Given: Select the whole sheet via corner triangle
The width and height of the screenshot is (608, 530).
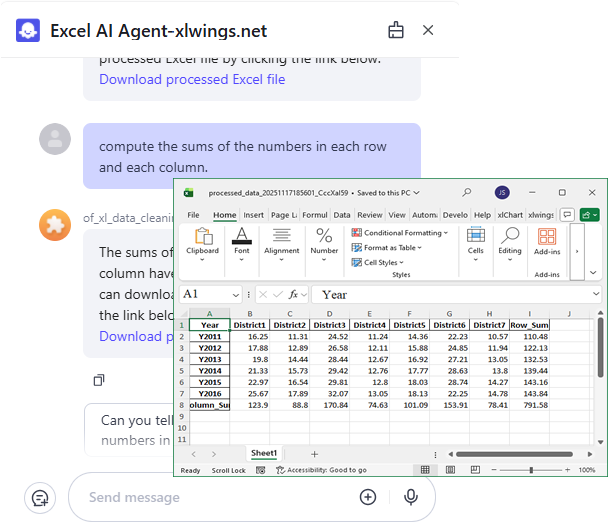Looking at the screenshot, I should 183,314.
